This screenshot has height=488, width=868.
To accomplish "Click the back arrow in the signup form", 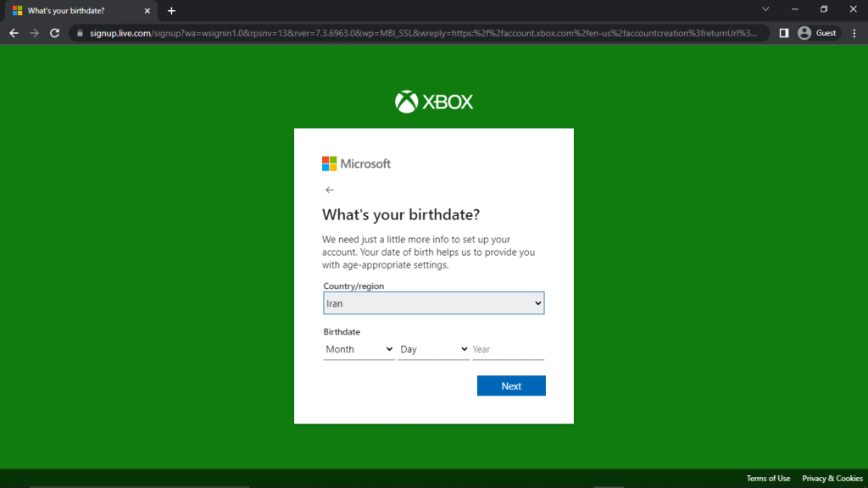I will click(x=330, y=190).
